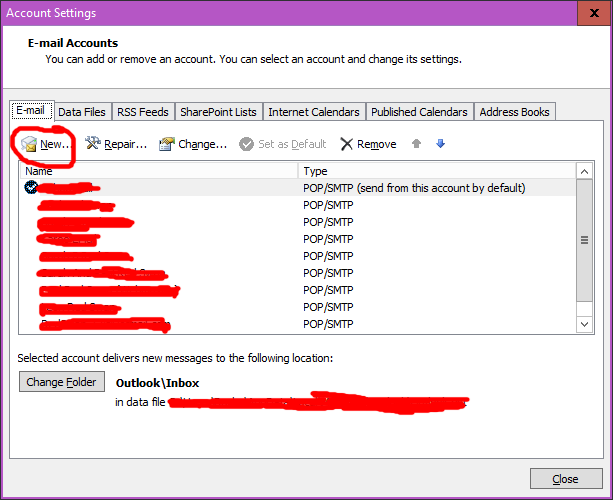Open the Address Books tab
The height and width of the screenshot is (500, 613).
tap(514, 112)
